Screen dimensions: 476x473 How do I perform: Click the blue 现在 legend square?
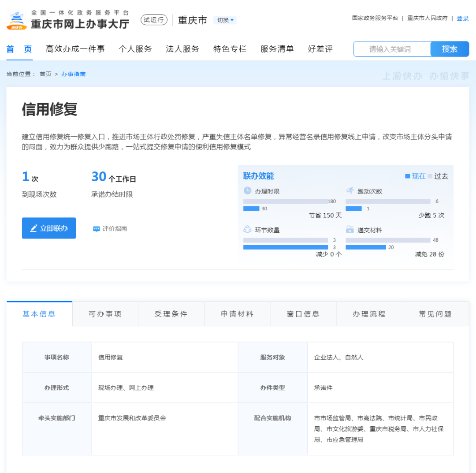[408, 176]
